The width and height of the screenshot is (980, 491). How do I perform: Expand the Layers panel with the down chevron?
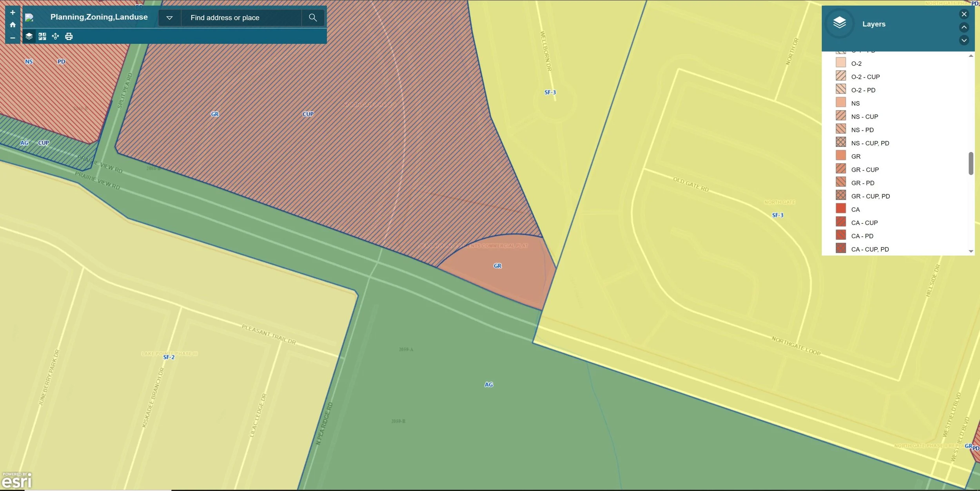tap(964, 40)
